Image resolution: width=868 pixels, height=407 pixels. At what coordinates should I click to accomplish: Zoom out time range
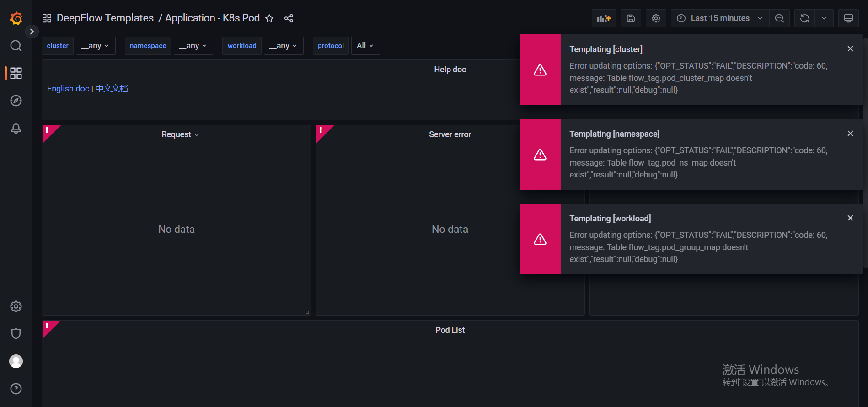point(779,18)
